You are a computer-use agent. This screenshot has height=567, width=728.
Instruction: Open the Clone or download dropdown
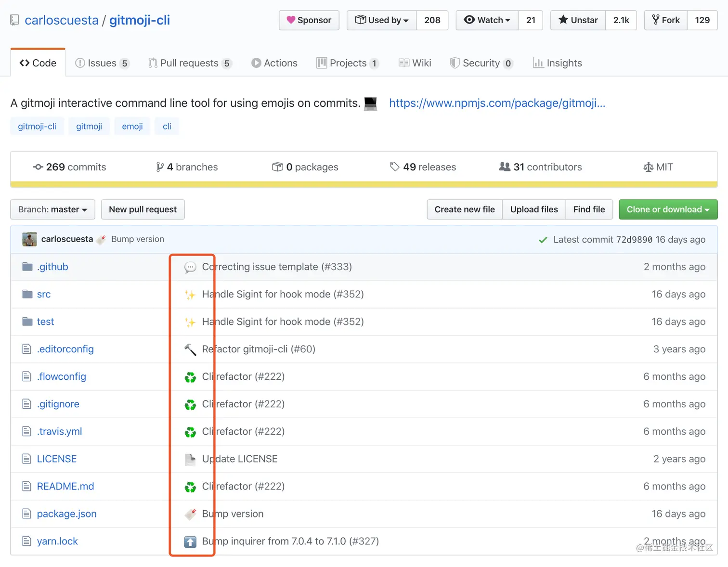[x=668, y=209]
